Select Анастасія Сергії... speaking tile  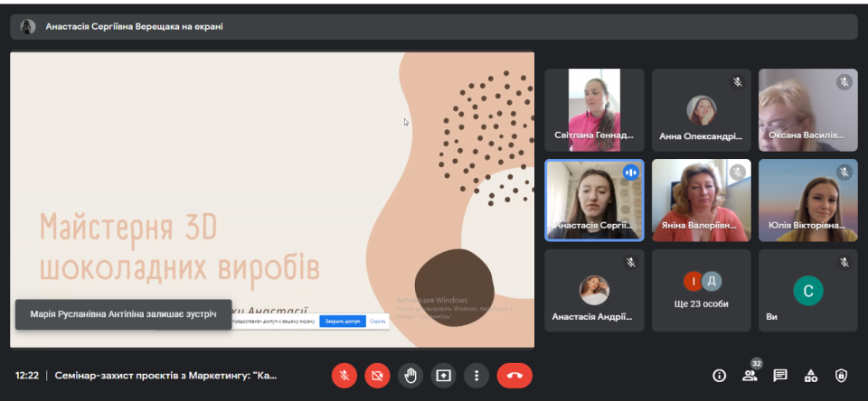point(594,200)
